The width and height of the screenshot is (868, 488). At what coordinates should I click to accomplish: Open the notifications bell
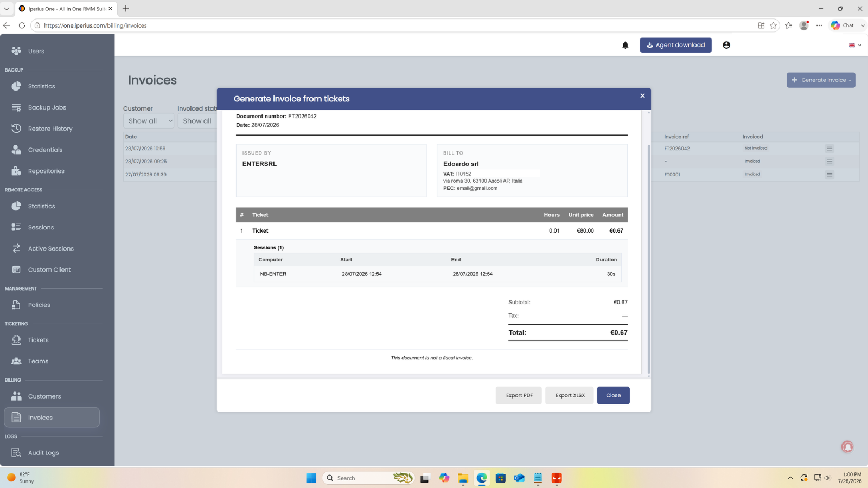pos(625,45)
